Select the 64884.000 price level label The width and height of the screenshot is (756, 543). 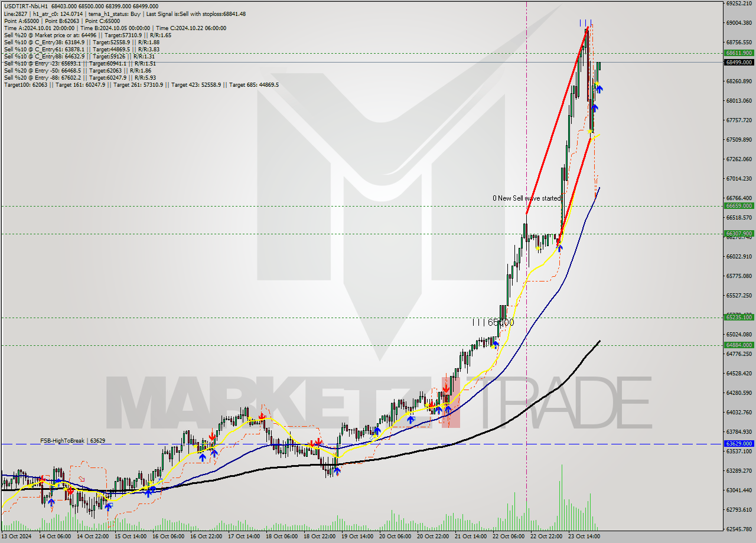tap(738, 345)
